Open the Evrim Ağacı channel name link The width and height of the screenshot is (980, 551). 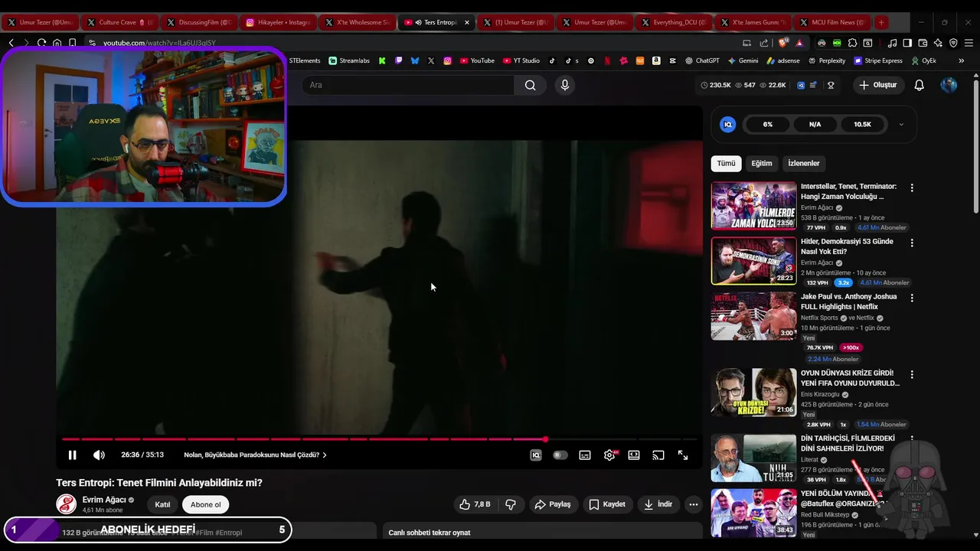(x=104, y=500)
